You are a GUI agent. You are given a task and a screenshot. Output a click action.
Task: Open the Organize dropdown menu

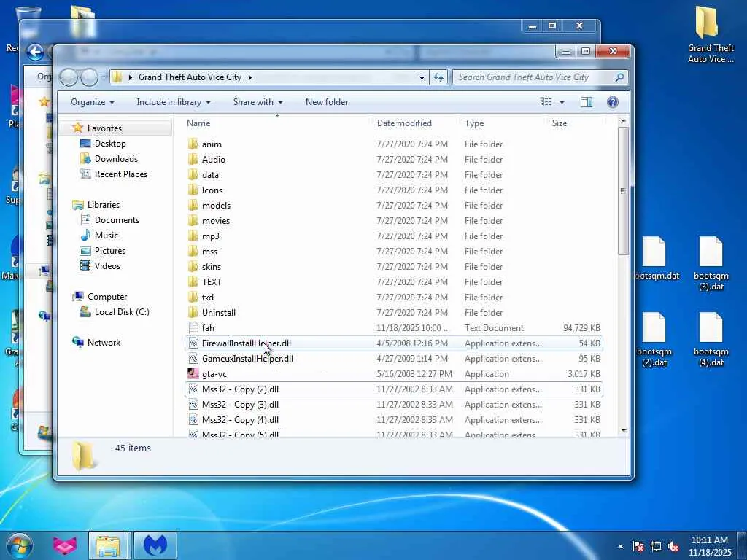tap(93, 102)
